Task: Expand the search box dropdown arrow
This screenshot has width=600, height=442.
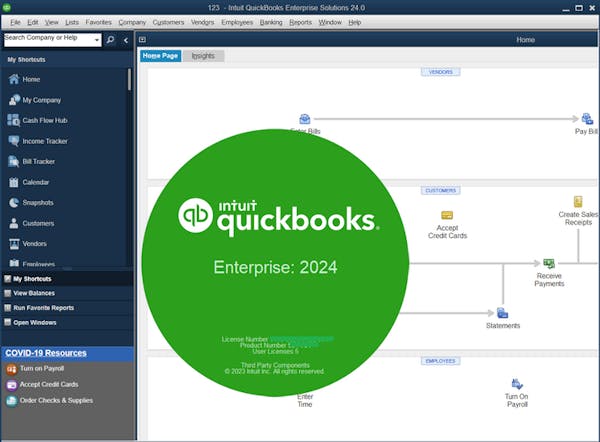Action: [97, 40]
